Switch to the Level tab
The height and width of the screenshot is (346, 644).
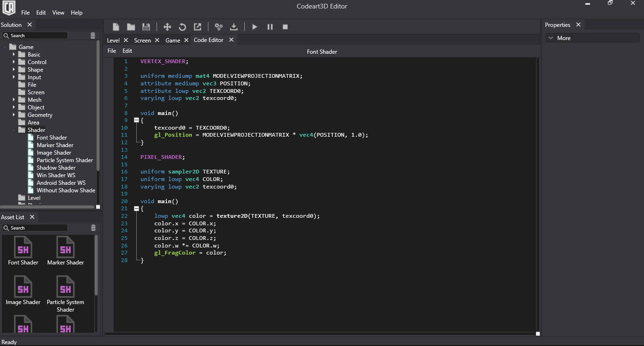113,41
